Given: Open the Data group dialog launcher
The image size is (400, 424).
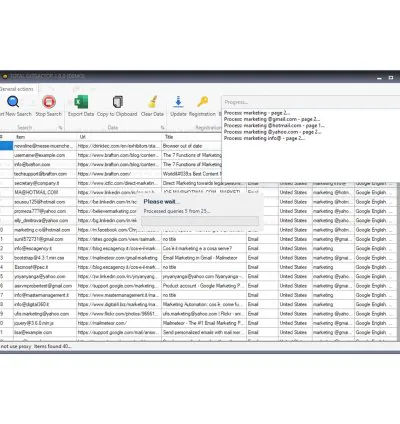Looking at the screenshot, I should tap(162, 128).
